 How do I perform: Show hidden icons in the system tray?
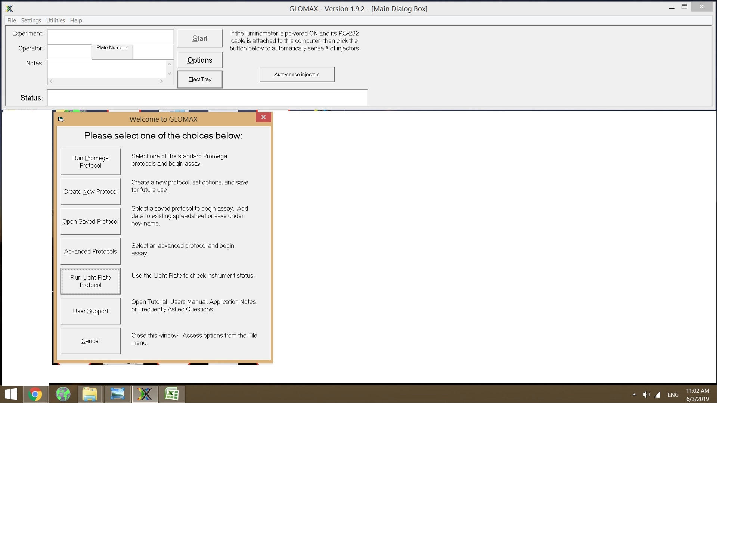[x=634, y=394]
